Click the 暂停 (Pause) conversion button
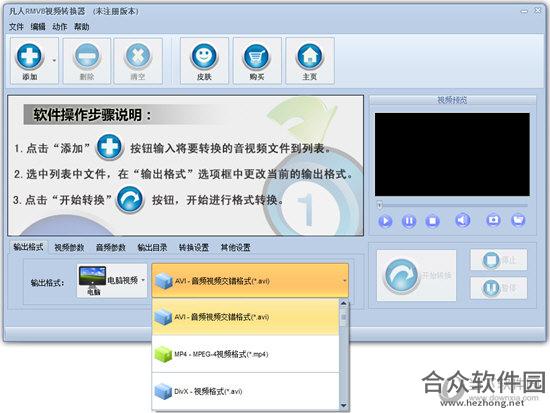The image size is (550, 413). tap(498, 288)
